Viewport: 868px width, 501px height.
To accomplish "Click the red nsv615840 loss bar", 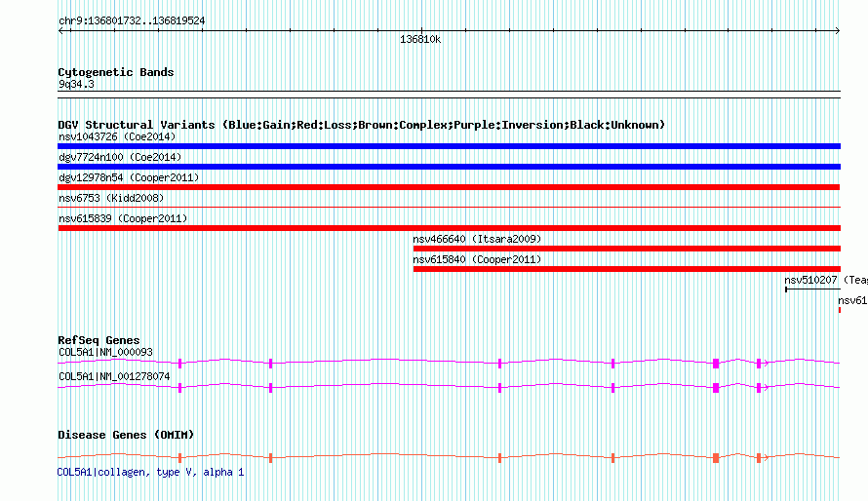I will [x=627, y=269].
